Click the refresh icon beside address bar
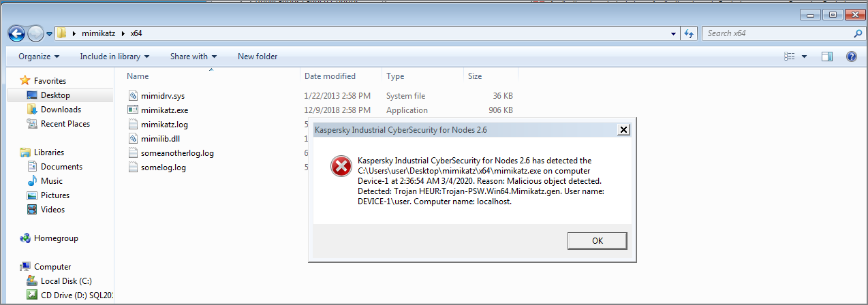Screen dimensions: 868x305 [689, 33]
